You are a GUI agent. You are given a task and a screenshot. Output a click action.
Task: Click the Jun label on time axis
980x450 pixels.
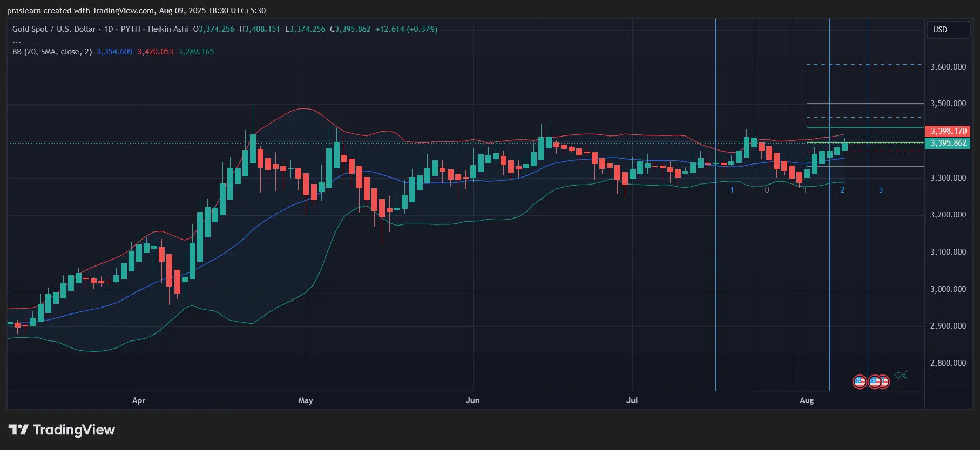coord(472,400)
